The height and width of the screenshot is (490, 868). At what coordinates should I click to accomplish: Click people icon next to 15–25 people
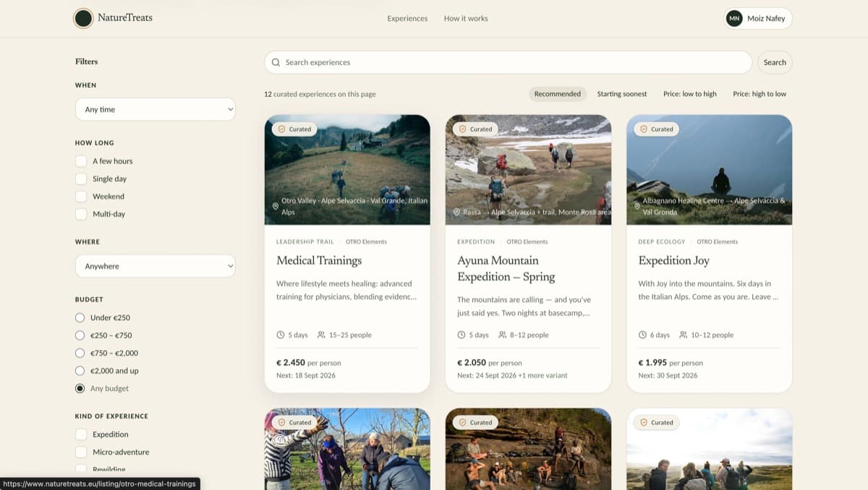point(321,335)
